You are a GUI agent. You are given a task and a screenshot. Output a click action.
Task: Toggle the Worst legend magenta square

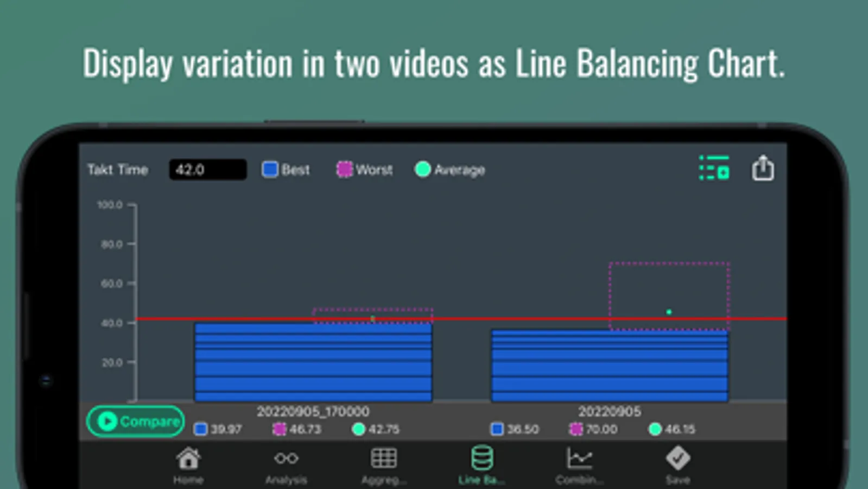tap(344, 170)
